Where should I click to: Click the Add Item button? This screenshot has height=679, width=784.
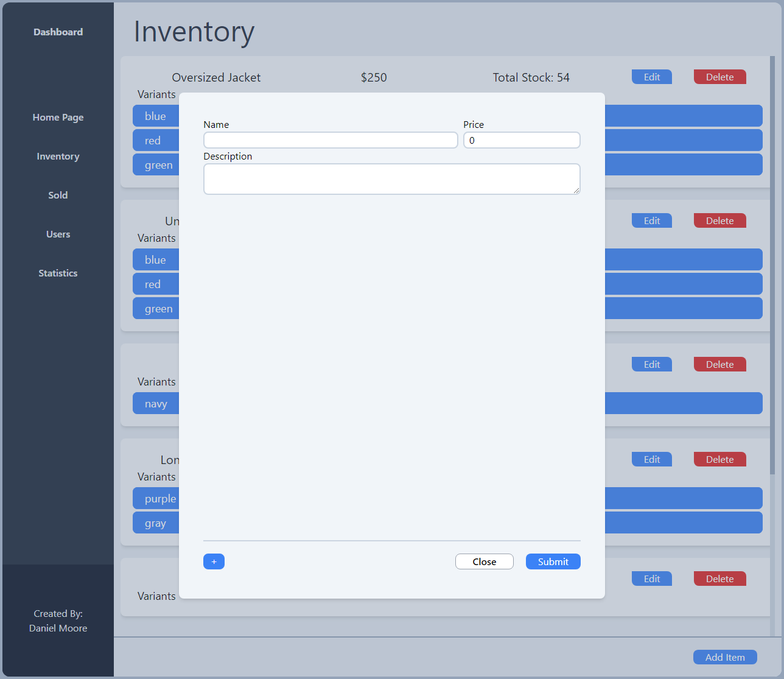tap(724, 657)
